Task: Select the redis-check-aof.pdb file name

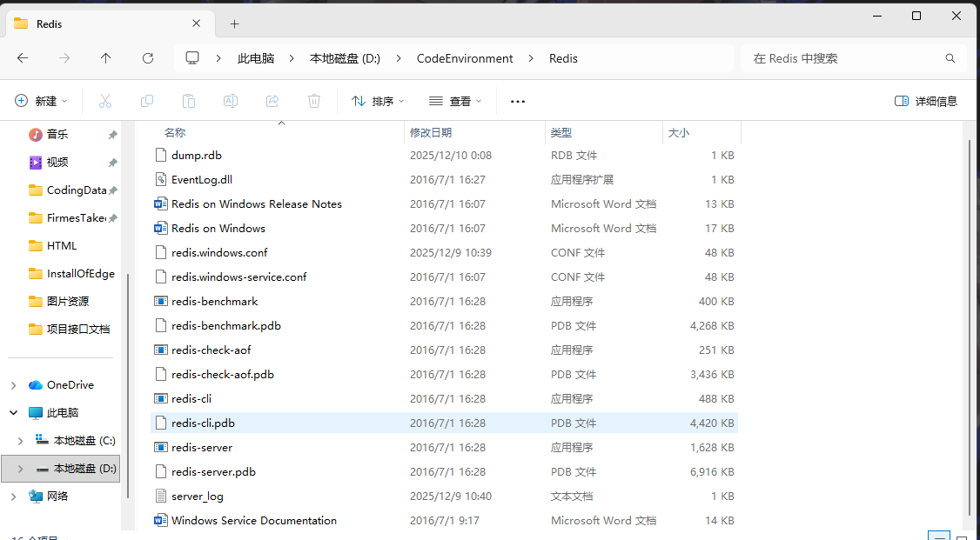Action: coord(223,375)
